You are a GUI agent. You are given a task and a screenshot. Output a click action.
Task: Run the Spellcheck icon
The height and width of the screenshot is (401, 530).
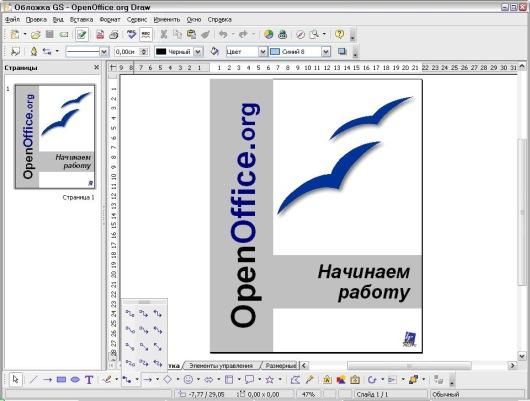(x=131, y=34)
